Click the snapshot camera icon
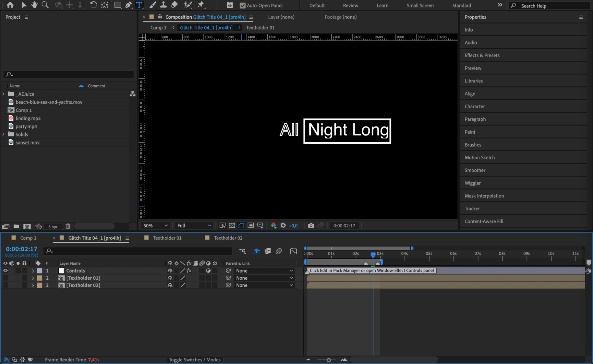The height and width of the screenshot is (364, 593). (311, 225)
